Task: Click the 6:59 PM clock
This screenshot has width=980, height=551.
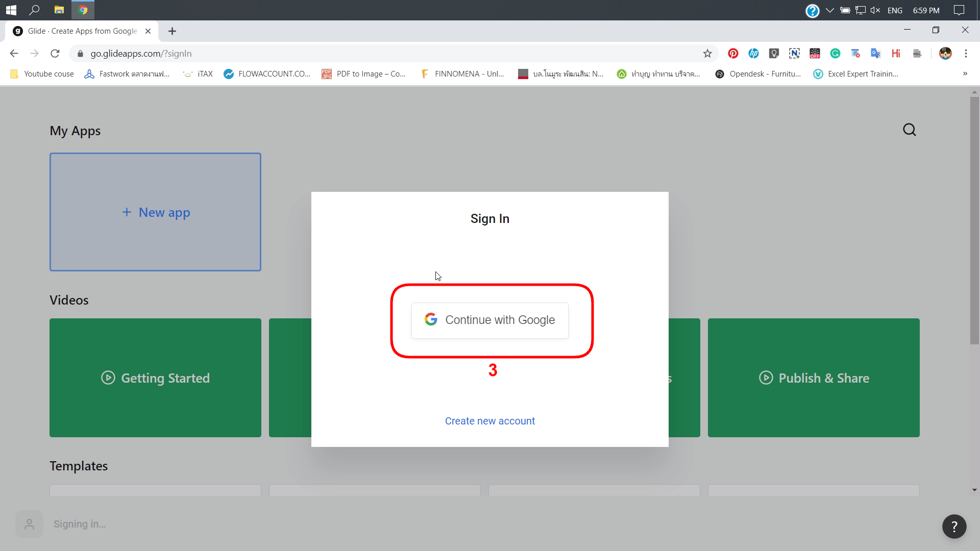Action: 926,10
